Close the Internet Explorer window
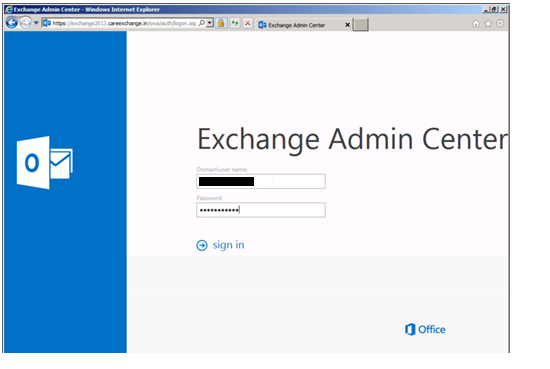550x369 pixels. point(503,9)
